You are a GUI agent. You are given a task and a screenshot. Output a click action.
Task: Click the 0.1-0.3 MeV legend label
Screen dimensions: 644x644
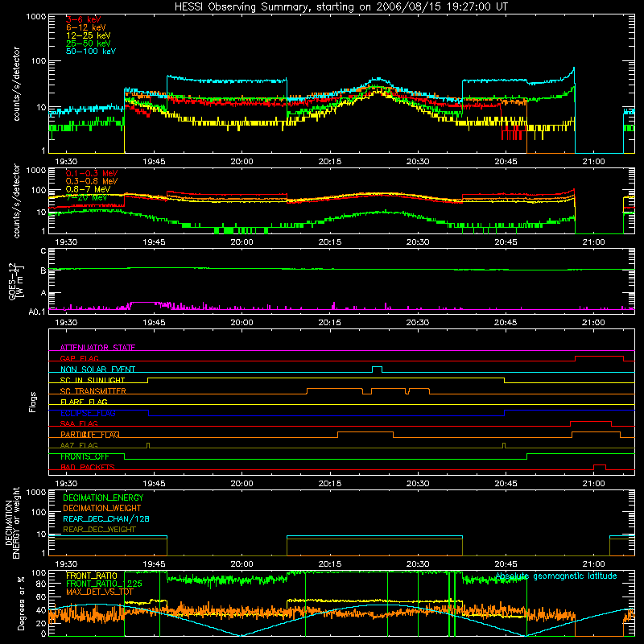(x=92, y=173)
